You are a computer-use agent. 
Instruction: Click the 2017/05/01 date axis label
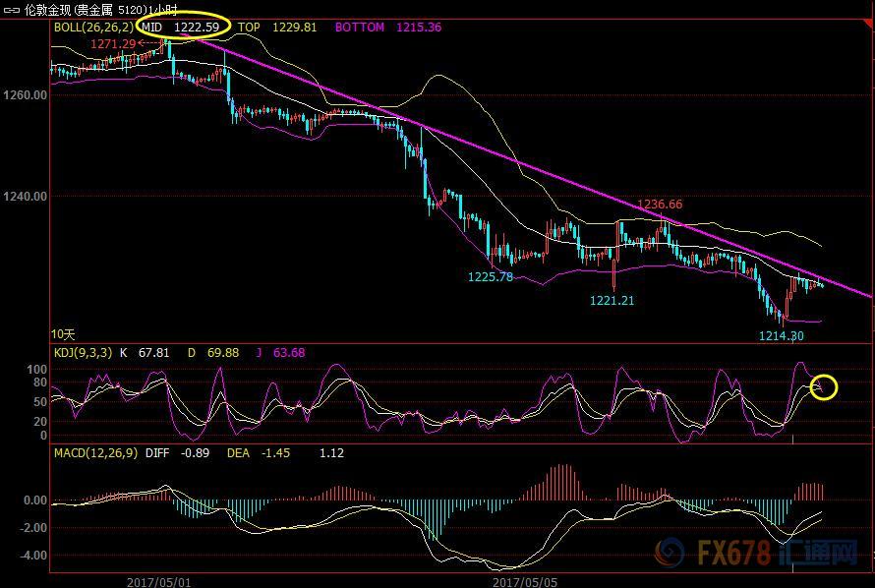click(158, 582)
